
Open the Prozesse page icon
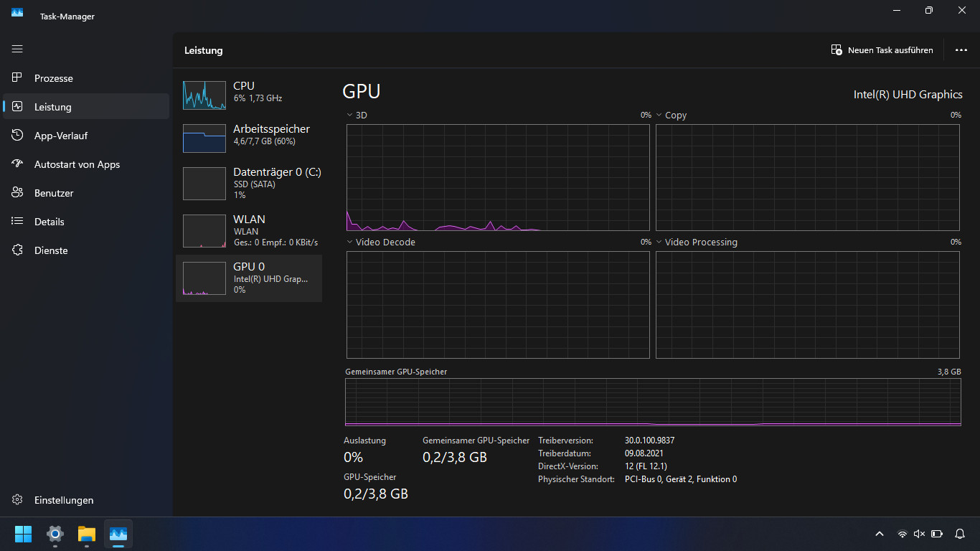(x=17, y=77)
